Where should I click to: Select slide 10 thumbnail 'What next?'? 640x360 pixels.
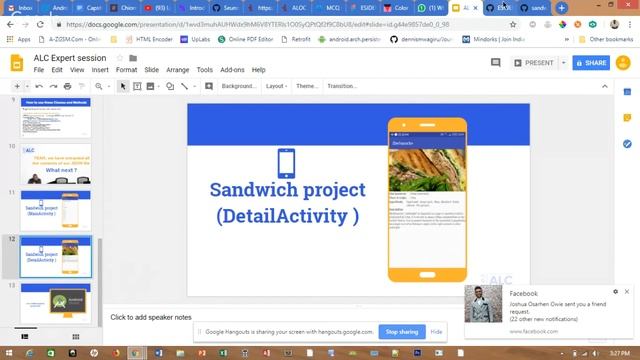(56, 164)
